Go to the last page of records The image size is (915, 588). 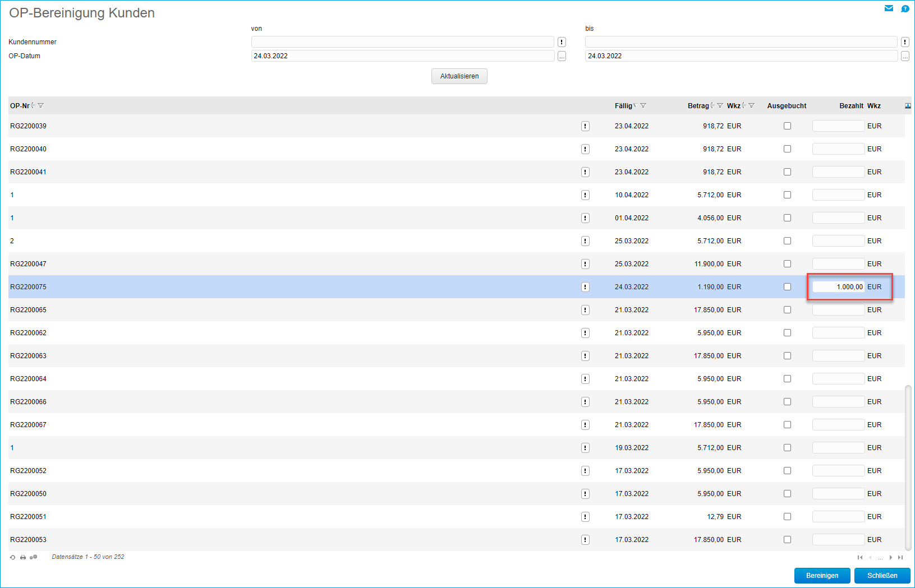900,557
